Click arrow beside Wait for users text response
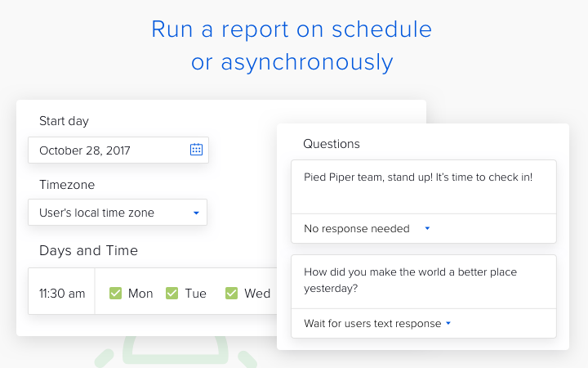 [x=448, y=323]
